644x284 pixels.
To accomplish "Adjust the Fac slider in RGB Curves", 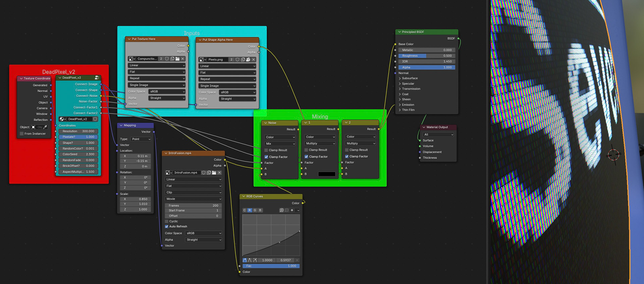I will 271,266.
